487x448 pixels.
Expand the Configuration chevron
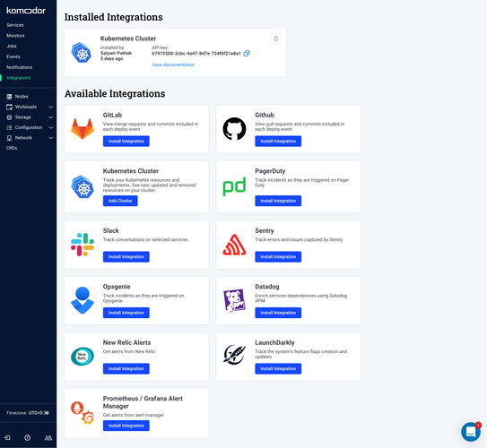click(51, 127)
